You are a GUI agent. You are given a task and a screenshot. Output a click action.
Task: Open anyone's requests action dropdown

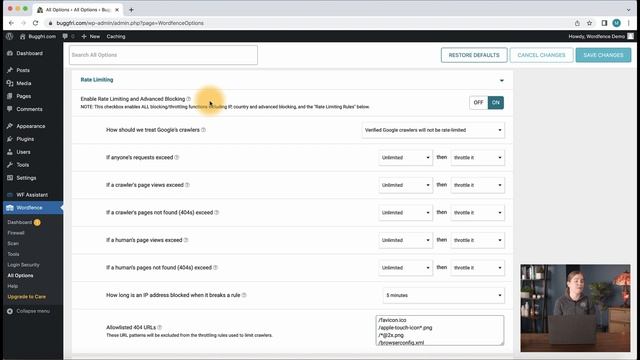pos(478,158)
